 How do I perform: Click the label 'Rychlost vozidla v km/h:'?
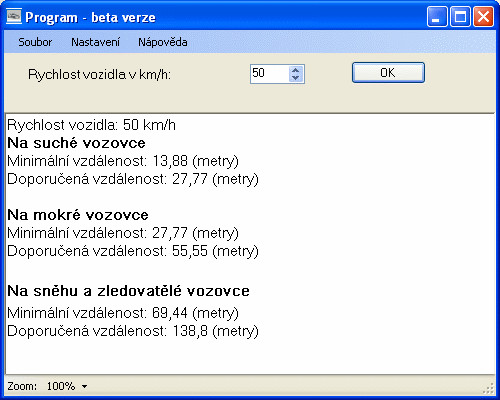99,75
